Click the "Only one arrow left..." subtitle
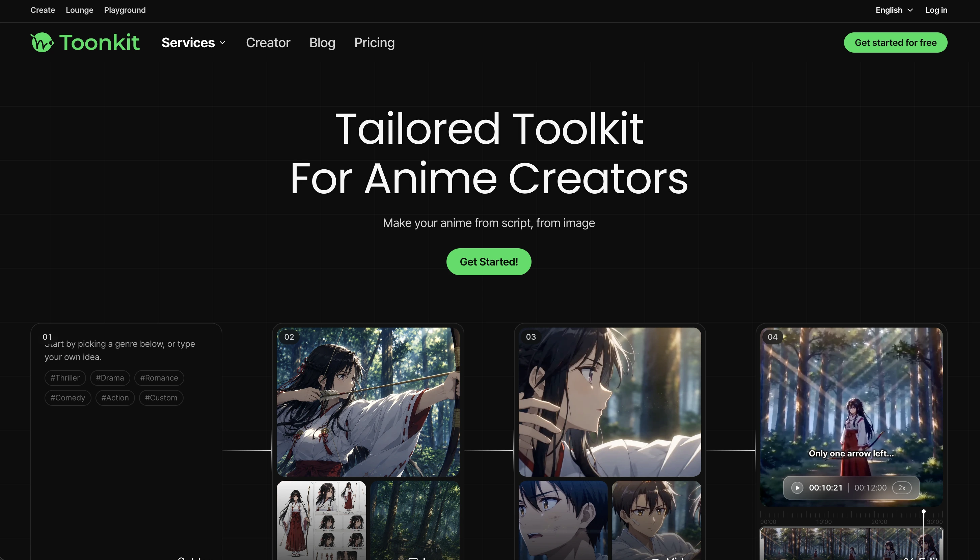This screenshot has width=980, height=560. pos(851,453)
